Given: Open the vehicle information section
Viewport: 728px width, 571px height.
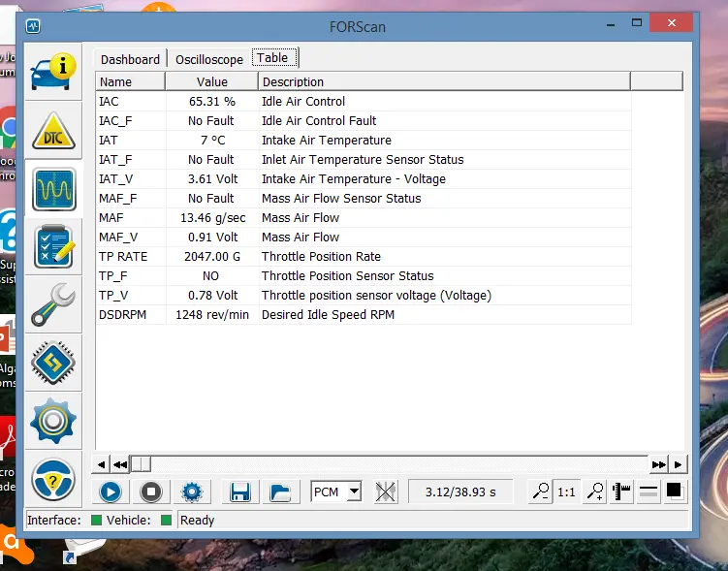Looking at the screenshot, I should pos(53,72).
